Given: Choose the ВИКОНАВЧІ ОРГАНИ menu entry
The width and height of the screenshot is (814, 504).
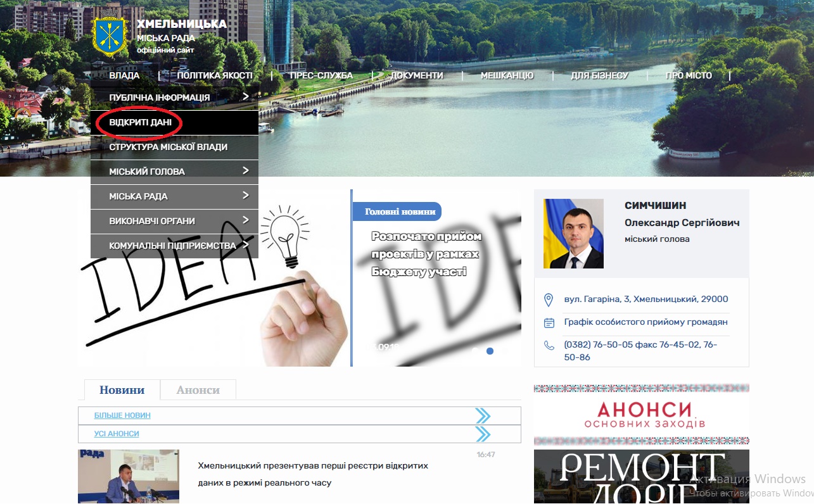Looking at the screenshot, I should (174, 221).
